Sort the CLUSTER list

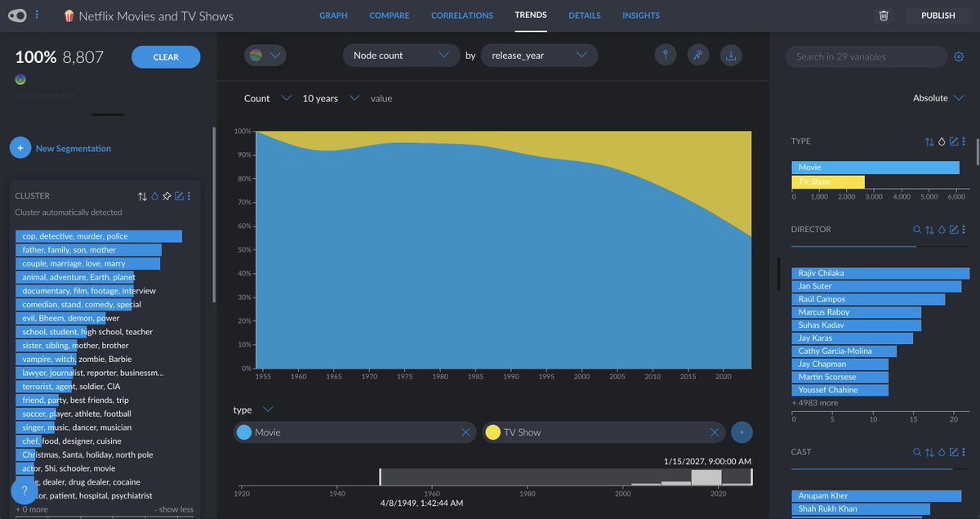(142, 196)
